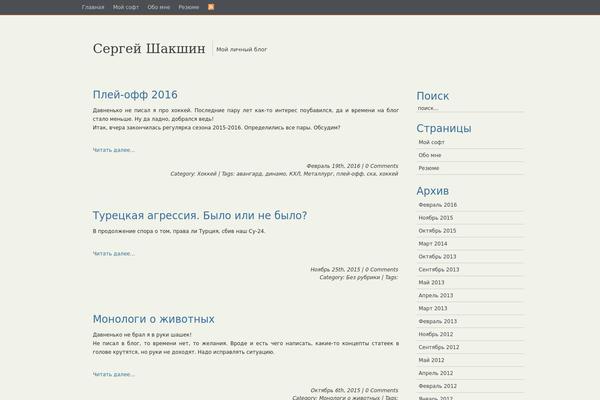Open 0 Comments for Ноябрь 25th post

click(382, 269)
